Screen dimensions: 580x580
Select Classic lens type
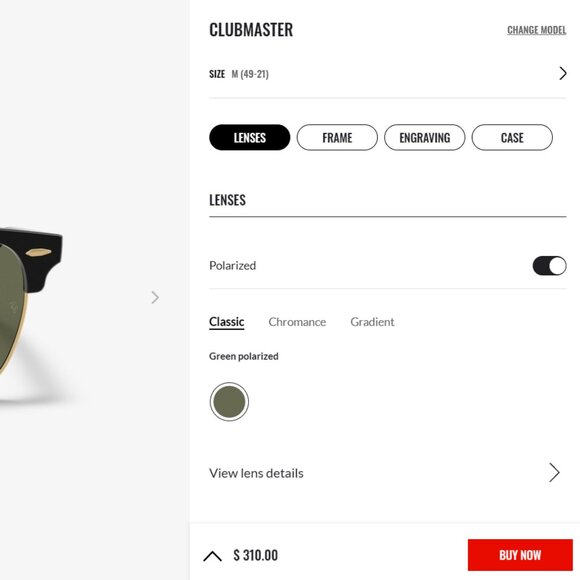(227, 322)
